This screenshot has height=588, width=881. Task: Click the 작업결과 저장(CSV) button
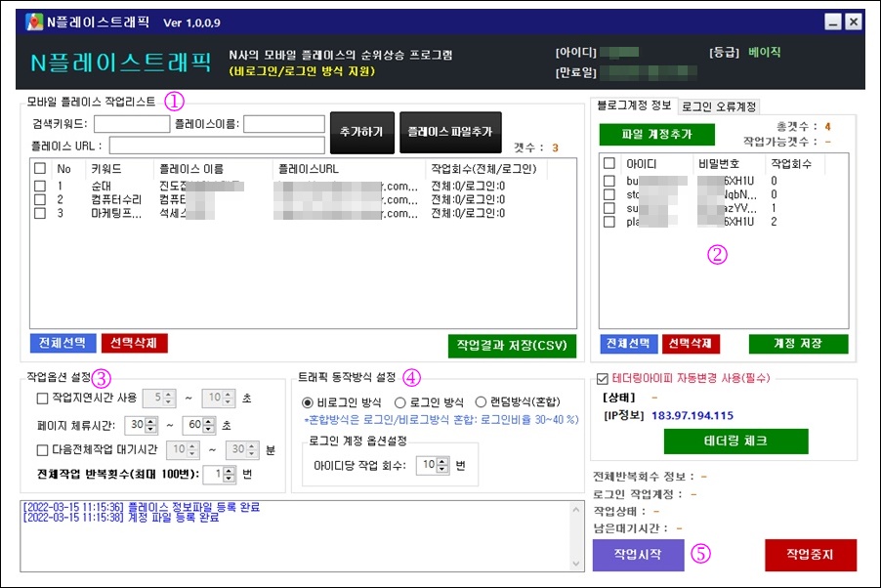point(512,346)
